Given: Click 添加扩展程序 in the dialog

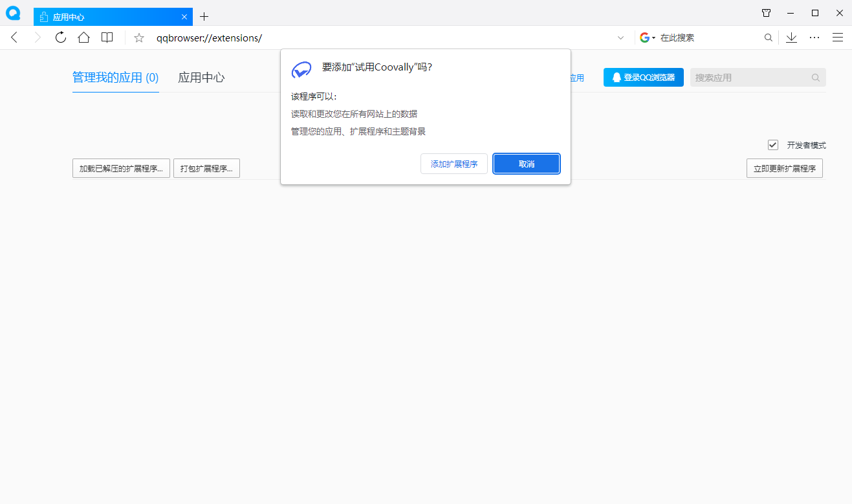Looking at the screenshot, I should coord(454,164).
